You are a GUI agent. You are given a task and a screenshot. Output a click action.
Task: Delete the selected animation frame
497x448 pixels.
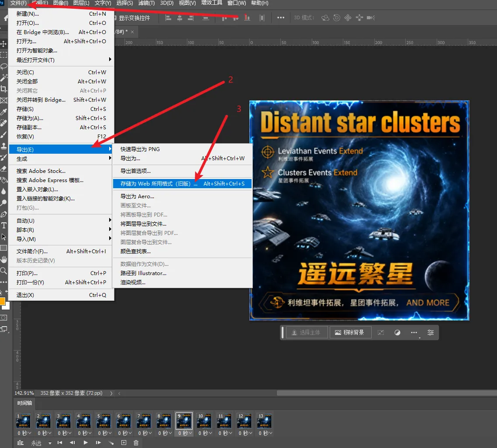click(x=136, y=443)
